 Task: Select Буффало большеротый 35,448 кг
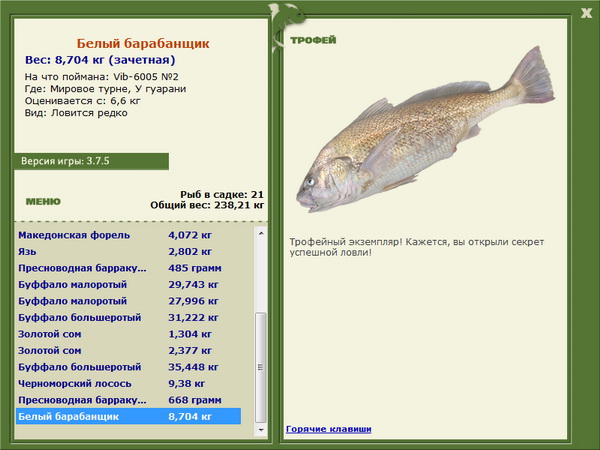coord(129,367)
